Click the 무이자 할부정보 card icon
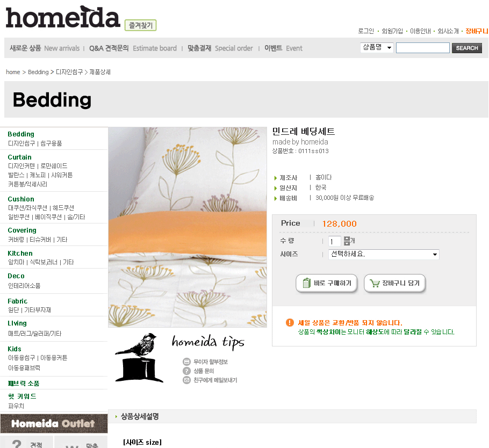 [186, 362]
